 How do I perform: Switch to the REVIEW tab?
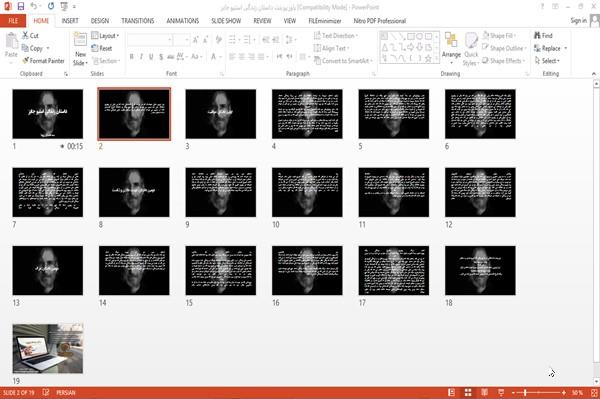pyautogui.click(x=262, y=21)
